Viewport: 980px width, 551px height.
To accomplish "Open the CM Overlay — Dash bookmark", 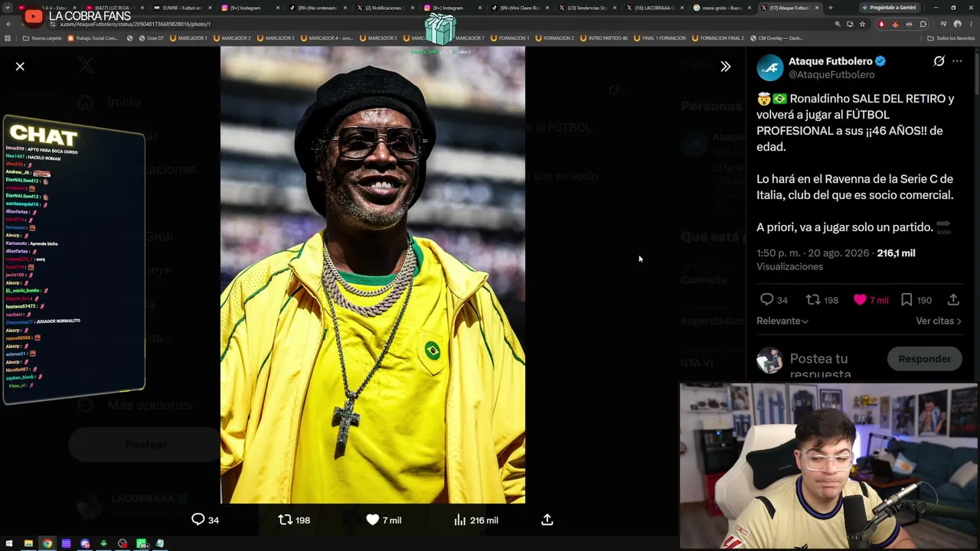I will coord(776,38).
